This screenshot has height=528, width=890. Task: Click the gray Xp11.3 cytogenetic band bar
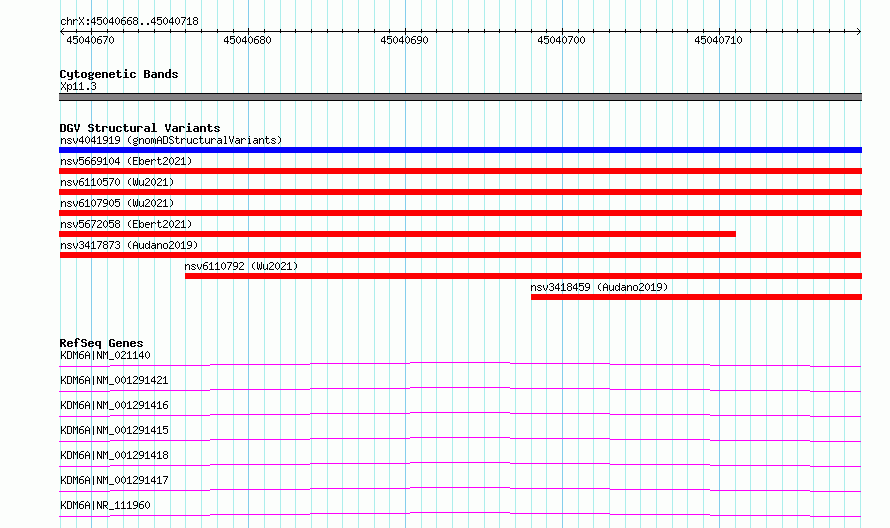point(460,97)
